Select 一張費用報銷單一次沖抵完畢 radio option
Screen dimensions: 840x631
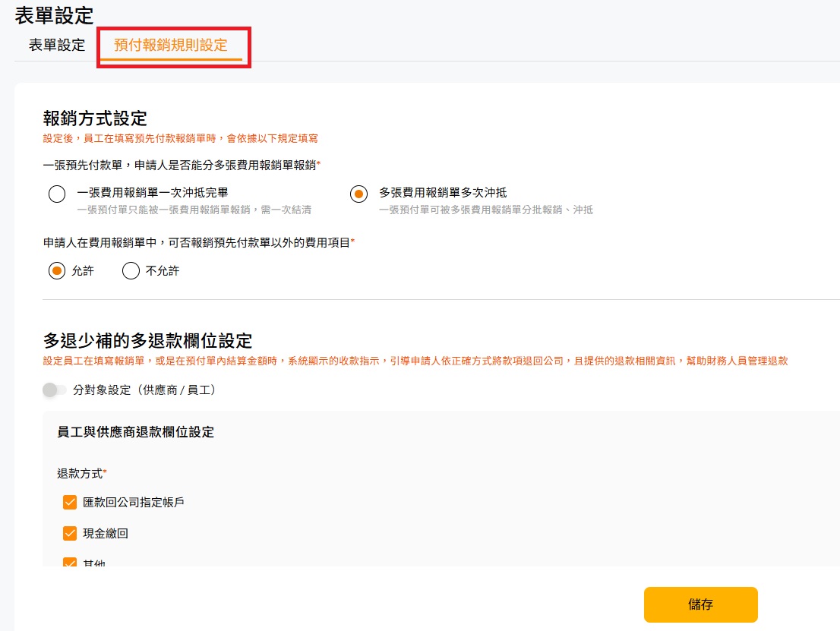[57, 194]
